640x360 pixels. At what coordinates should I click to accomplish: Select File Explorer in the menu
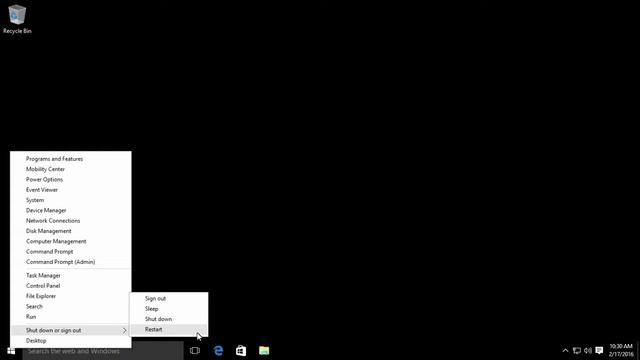click(71, 296)
